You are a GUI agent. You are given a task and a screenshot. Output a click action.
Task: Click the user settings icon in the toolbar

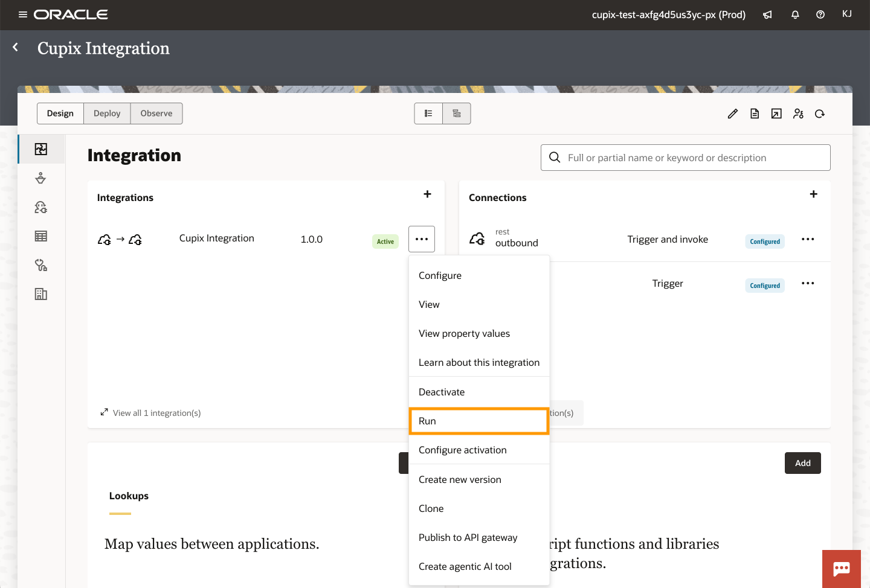pos(798,113)
